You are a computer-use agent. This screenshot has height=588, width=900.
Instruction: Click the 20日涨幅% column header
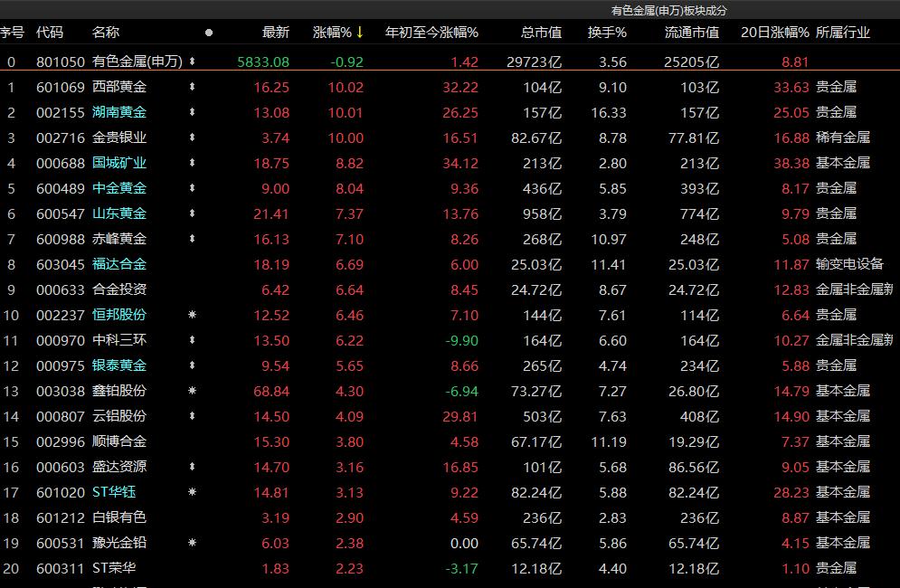(773, 31)
